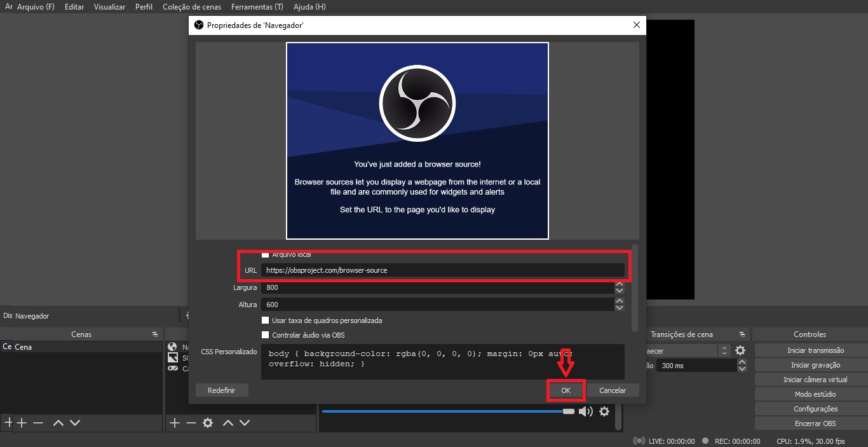The width and height of the screenshot is (868, 447).
Task: Open source properties gear in sources toolbar
Action: (207, 423)
